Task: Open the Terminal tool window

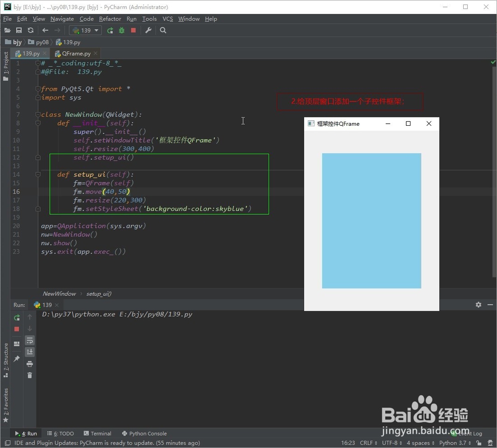Action: [x=97, y=434]
